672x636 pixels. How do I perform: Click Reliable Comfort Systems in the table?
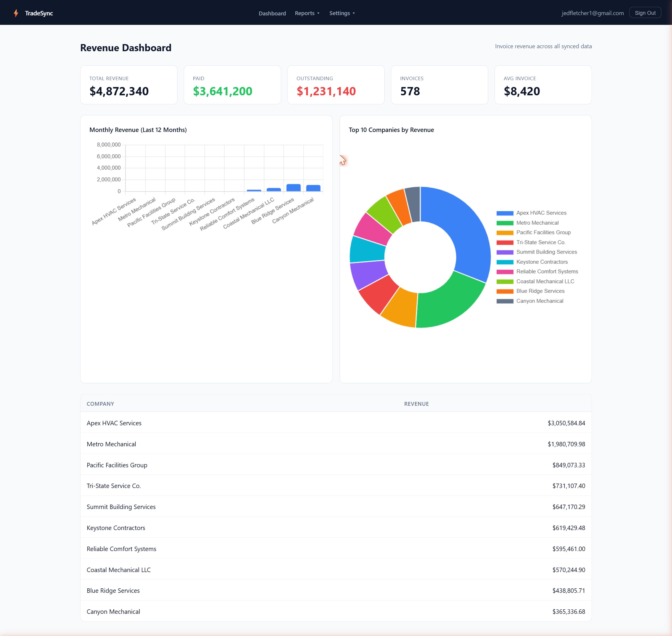[x=121, y=549]
